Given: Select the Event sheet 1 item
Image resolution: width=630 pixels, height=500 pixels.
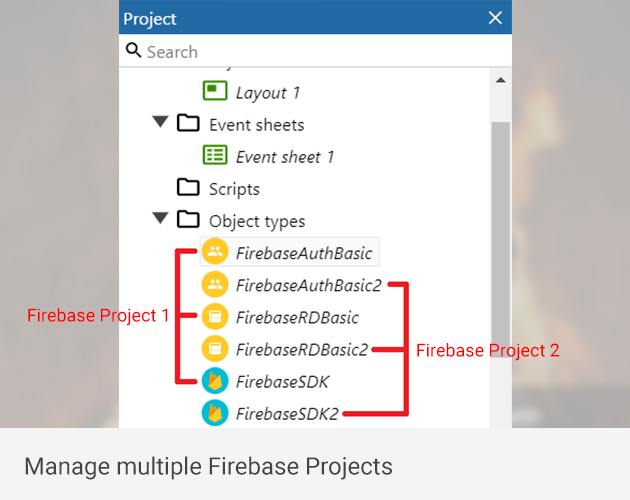Looking at the screenshot, I should (x=285, y=157).
